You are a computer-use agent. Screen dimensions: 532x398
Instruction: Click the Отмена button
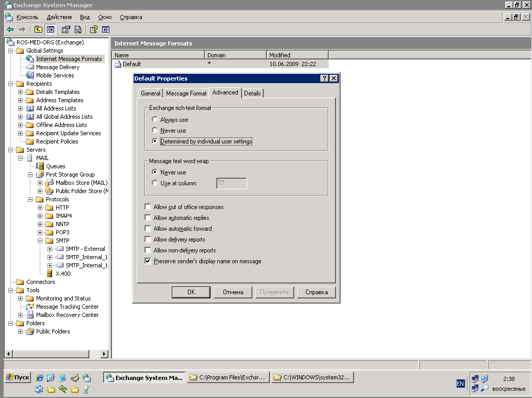point(233,292)
